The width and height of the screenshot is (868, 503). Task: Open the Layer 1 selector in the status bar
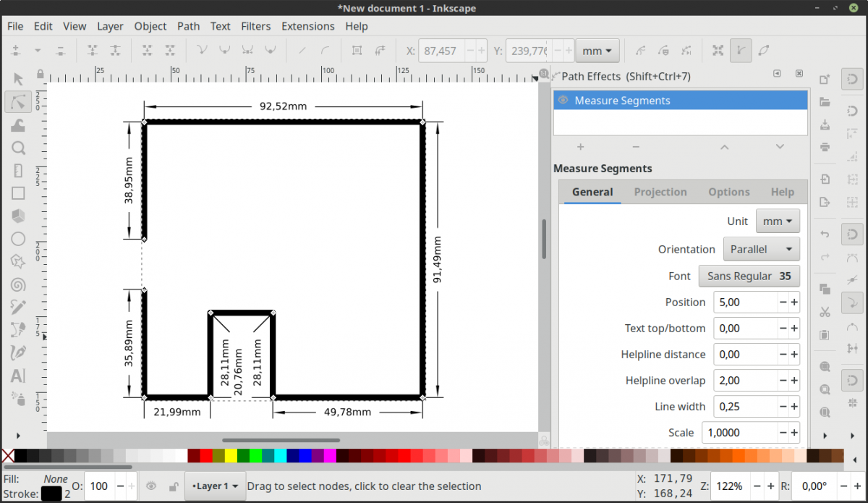click(215, 486)
